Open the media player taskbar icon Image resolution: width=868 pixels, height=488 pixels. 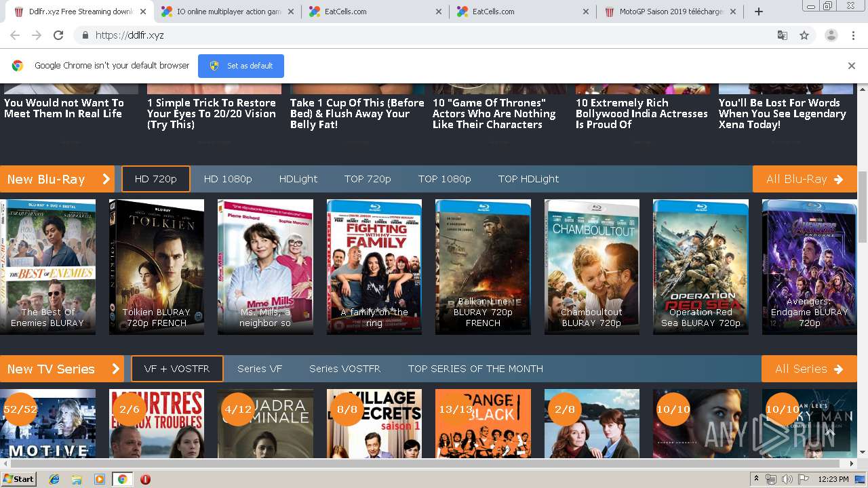(x=100, y=479)
